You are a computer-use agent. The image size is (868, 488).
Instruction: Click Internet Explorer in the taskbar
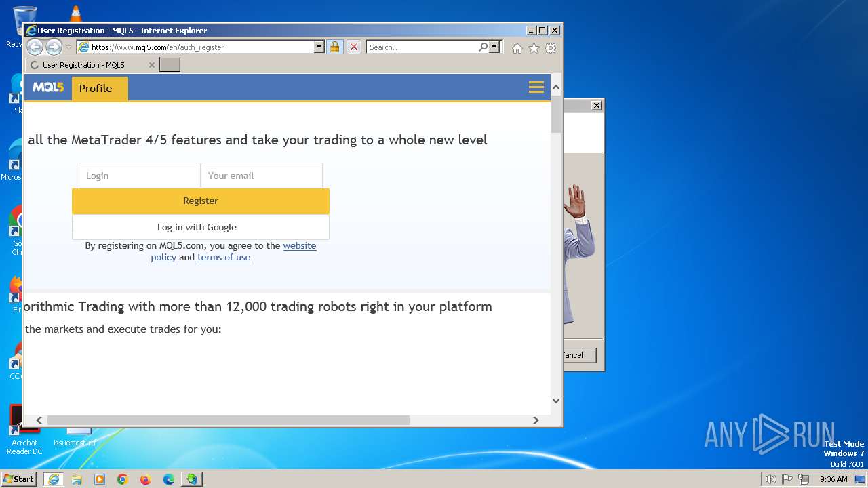(x=54, y=479)
